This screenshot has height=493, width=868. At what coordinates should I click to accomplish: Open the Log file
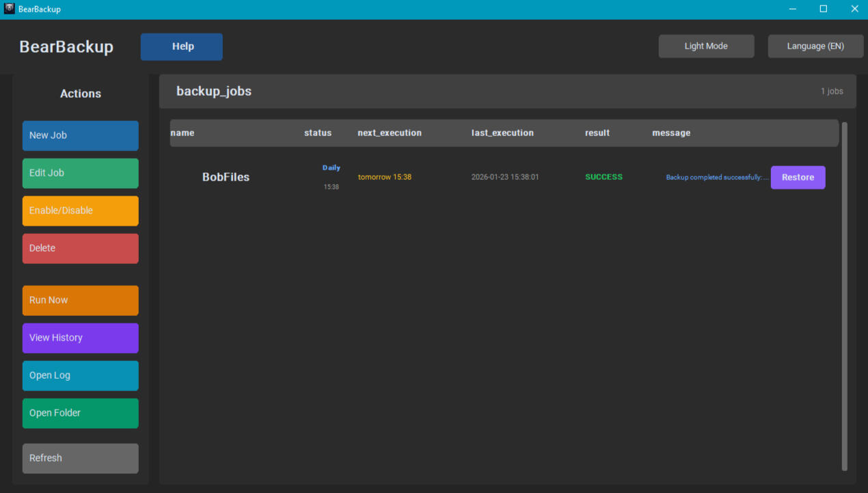tap(81, 375)
